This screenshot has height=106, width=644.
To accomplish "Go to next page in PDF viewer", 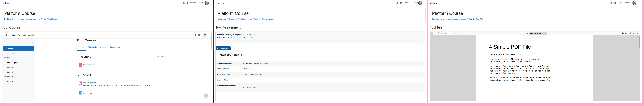I will pyautogui.click(x=446, y=33).
